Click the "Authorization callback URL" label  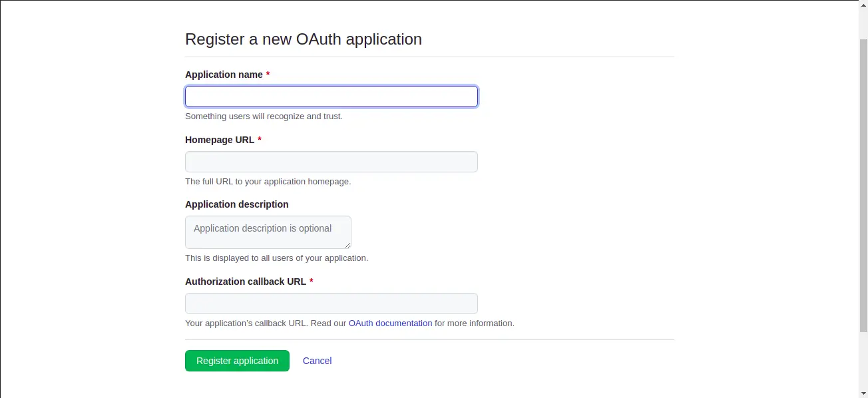pos(246,282)
